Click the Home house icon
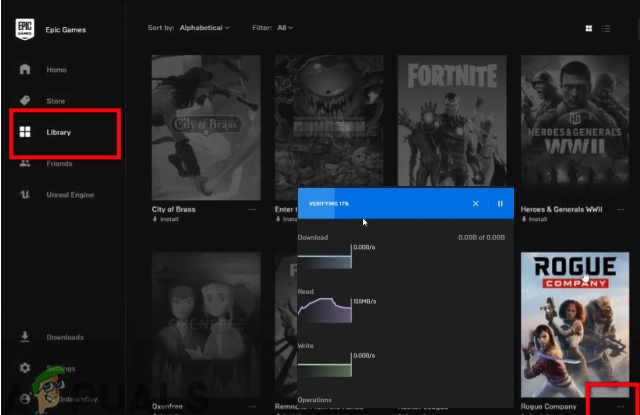 (25, 69)
